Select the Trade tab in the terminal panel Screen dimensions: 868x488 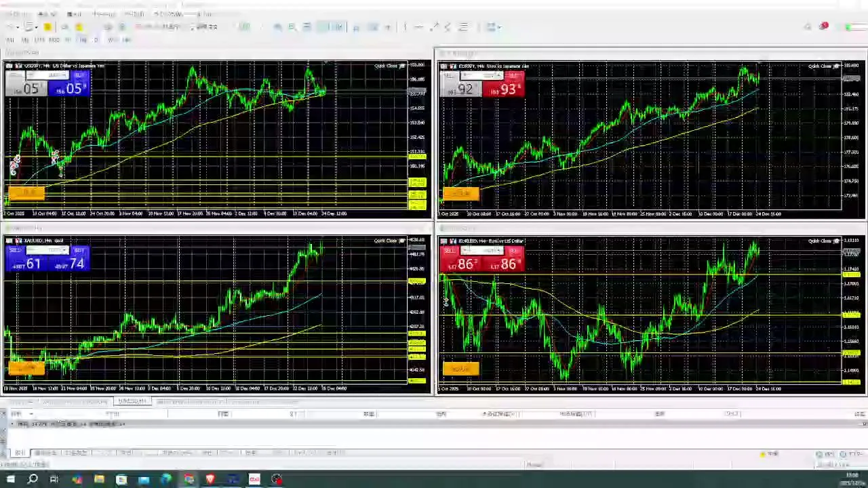pyautogui.click(x=20, y=453)
